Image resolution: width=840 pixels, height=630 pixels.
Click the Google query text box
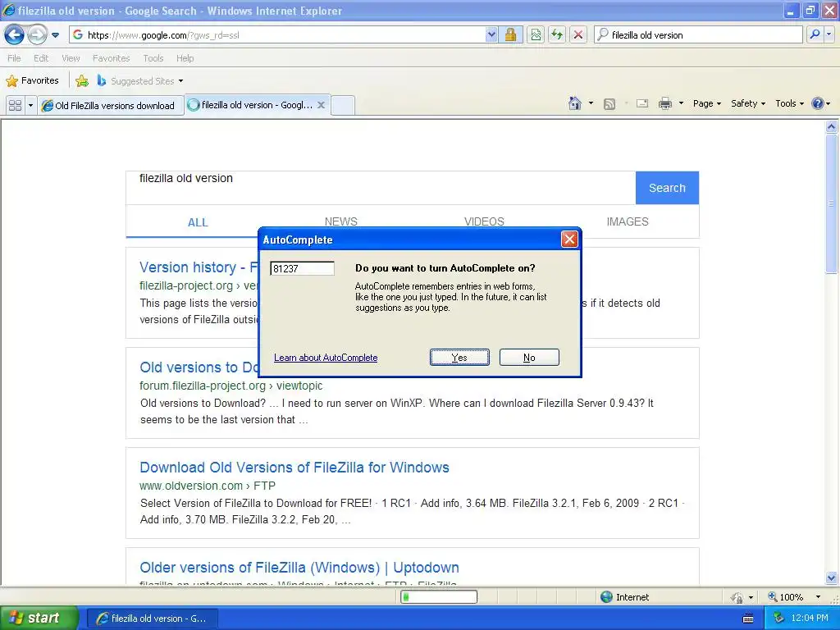381,188
